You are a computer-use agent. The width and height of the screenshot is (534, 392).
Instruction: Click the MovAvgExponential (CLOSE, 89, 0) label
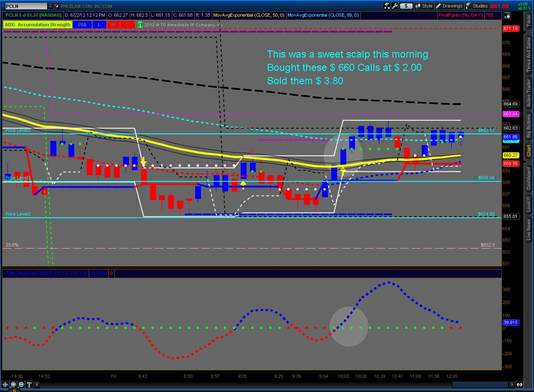point(323,15)
